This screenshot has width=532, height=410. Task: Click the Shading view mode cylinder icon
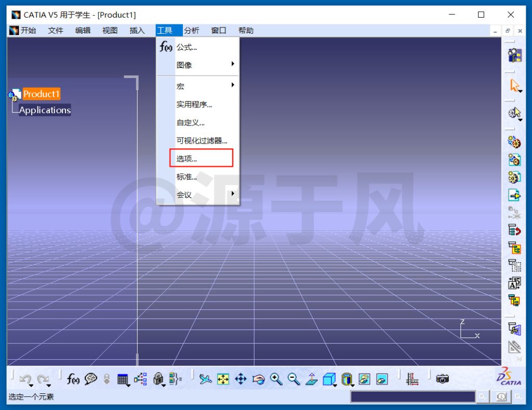click(347, 379)
